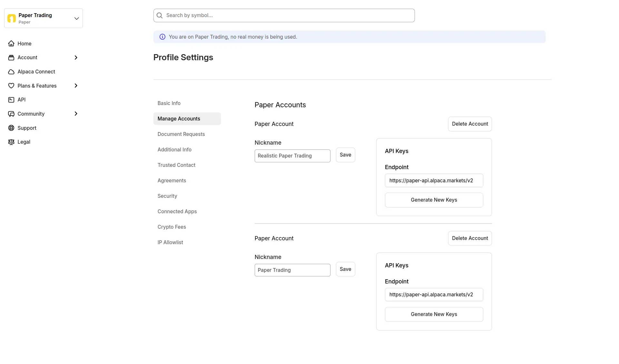Focus the Search by symbol field
This screenshot has width=619, height=364.
coord(284,15)
